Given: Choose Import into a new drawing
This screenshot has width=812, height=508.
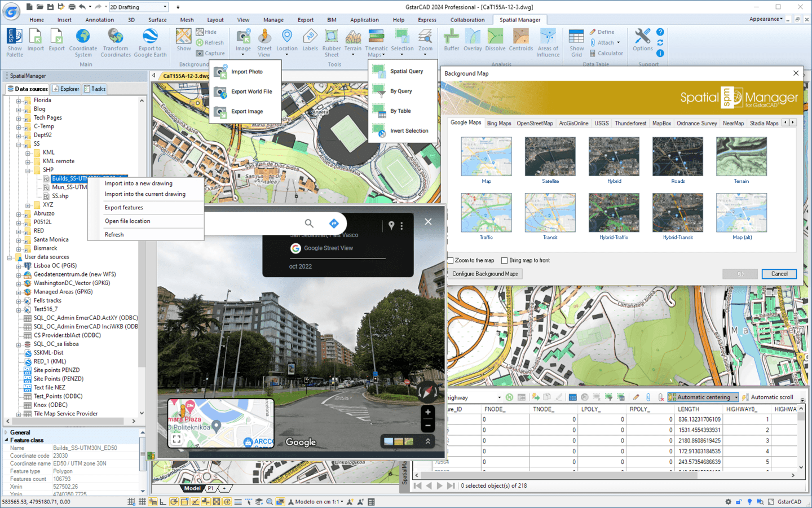Looking at the screenshot, I should (x=139, y=183).
